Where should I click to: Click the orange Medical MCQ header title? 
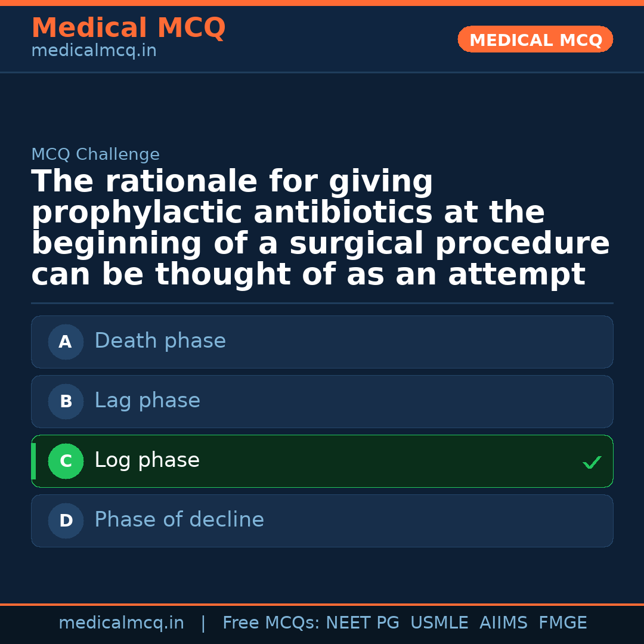[128, 28]
